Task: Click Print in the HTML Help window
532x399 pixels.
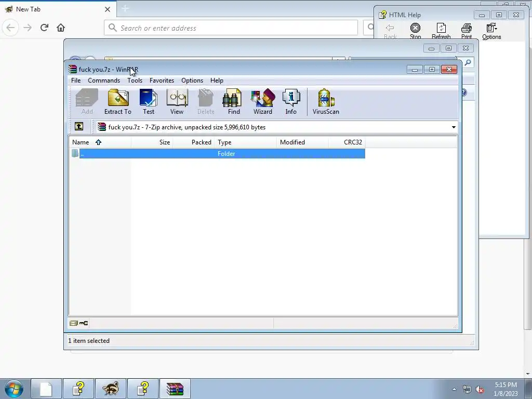Action: pos(467,31)
